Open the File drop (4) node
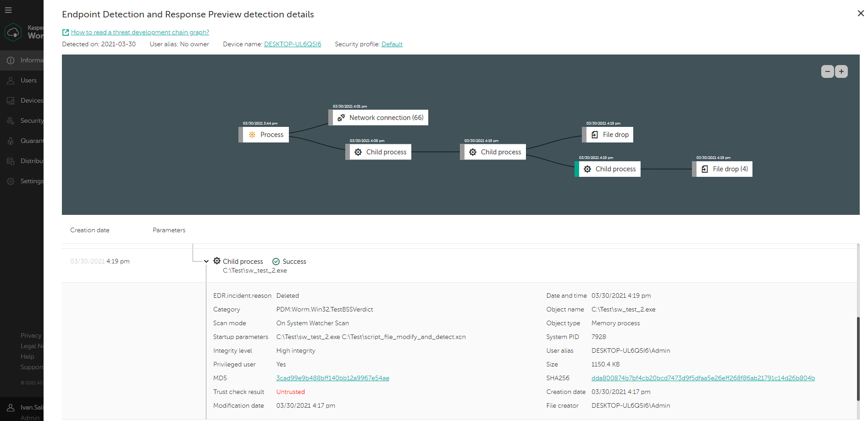The image size is (868, 421). click(724, 169)
